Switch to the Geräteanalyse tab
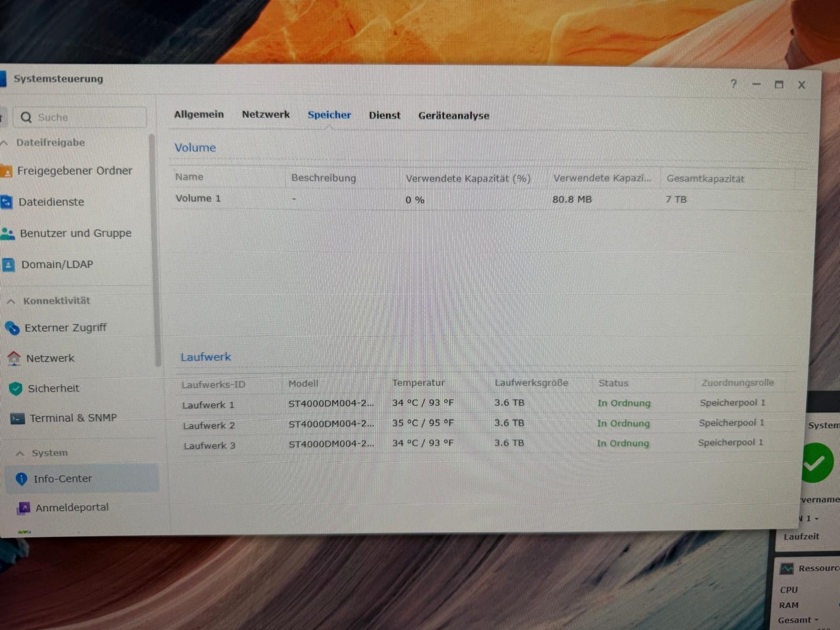 [x=454, y=115]
